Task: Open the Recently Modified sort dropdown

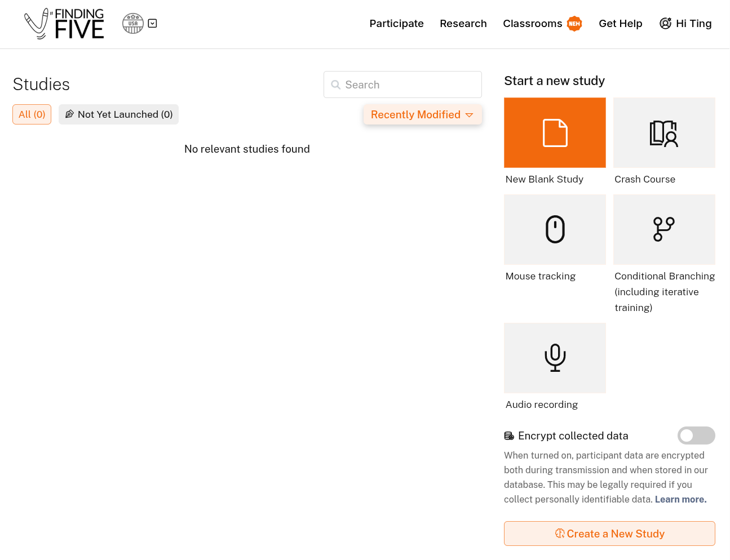Action: (x=422, y=114)
